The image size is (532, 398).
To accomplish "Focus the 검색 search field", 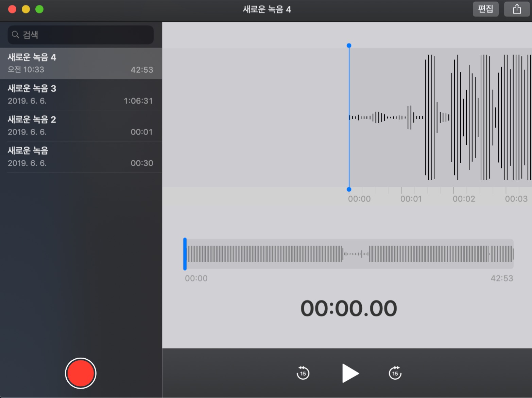I will [x=81, y=35].
